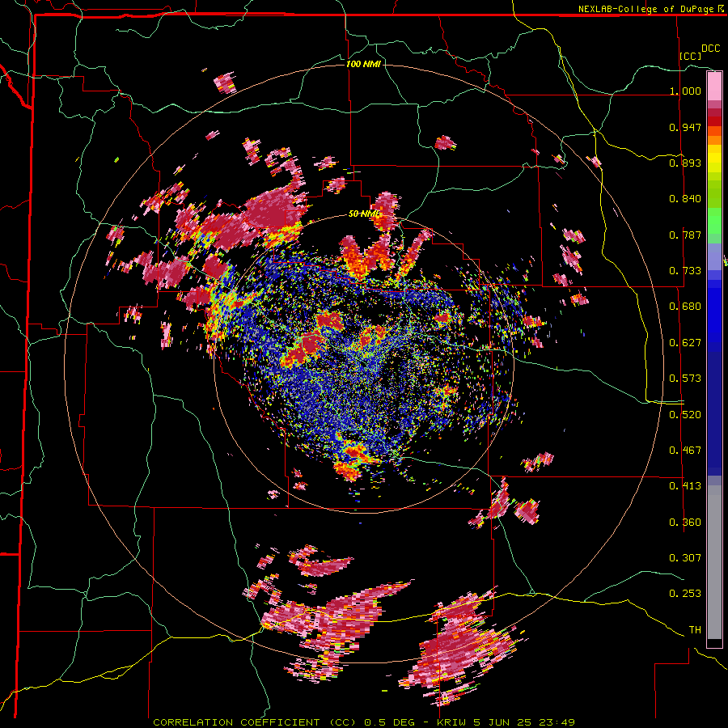Click the DCC label above the color bar

click(x=710, y=49)
